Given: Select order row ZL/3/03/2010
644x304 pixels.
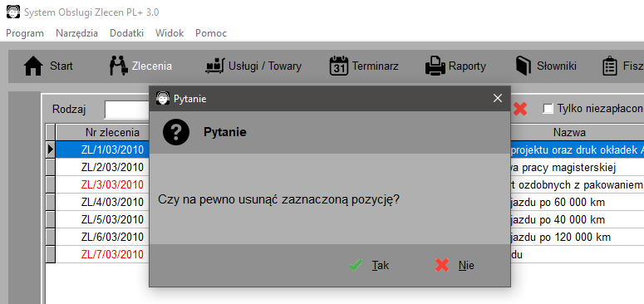Looking at the screenshot, I should coord(112,184).
